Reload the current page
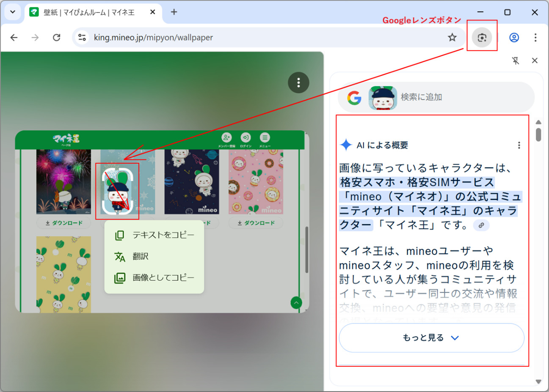 click(x=56, y=38)
